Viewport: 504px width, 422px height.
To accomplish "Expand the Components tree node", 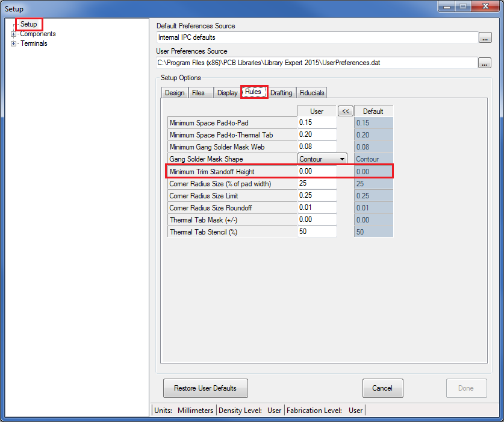I will click(x=14, y=34).
